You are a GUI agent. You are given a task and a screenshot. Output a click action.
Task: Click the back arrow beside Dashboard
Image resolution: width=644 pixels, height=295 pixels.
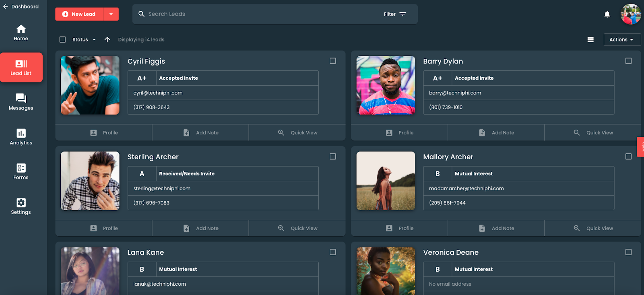5,6
